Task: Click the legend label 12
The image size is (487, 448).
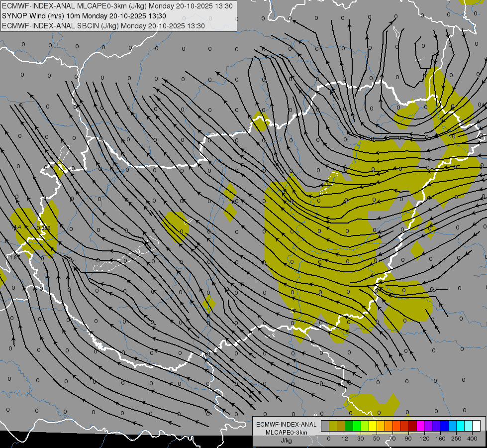Action: (345, 439)
